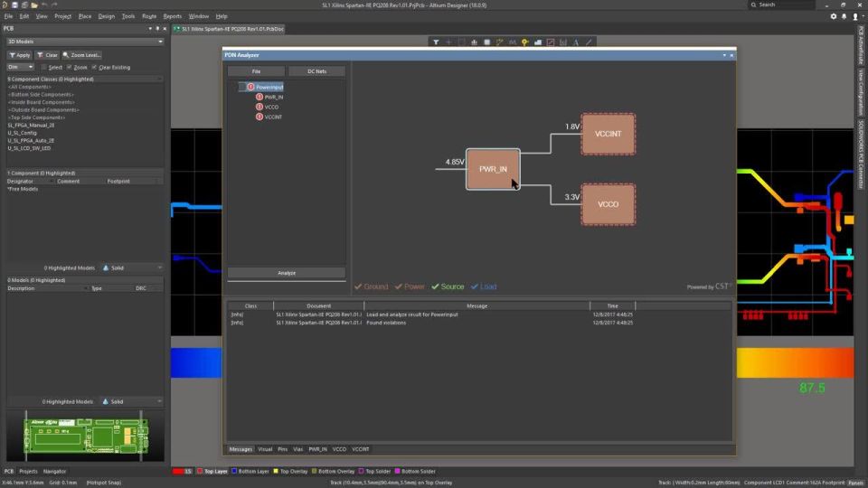The image size is (868, 488).
Task: Click the DC Nets button
Action: coord(317,71)
